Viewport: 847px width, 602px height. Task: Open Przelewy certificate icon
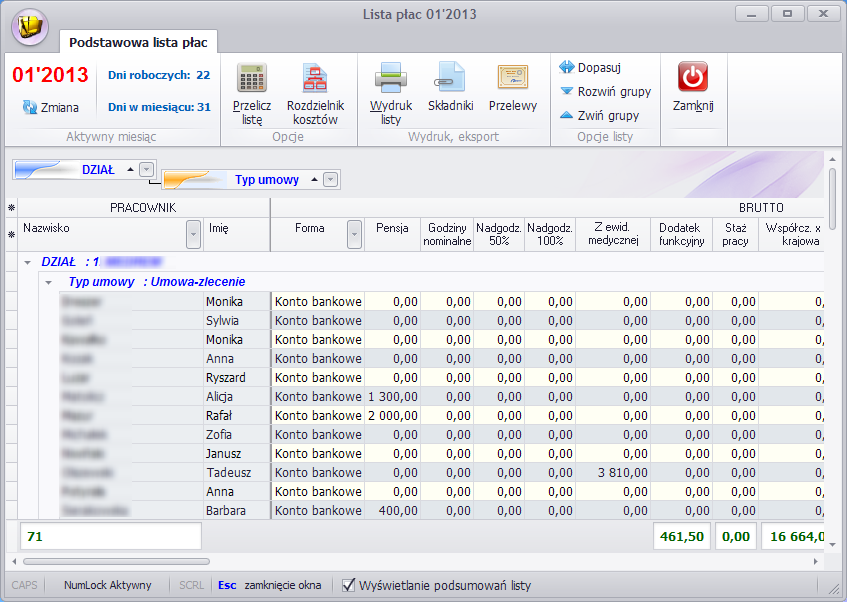513,77
